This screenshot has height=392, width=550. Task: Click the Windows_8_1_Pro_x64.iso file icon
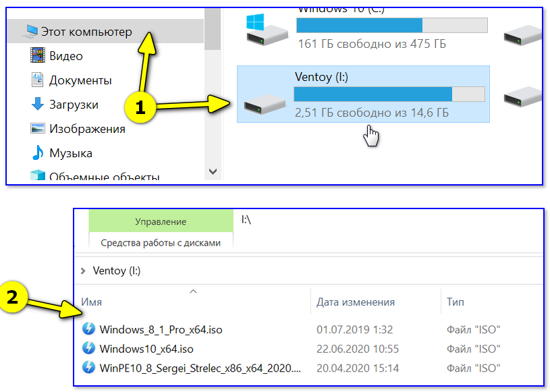(88, 329)
